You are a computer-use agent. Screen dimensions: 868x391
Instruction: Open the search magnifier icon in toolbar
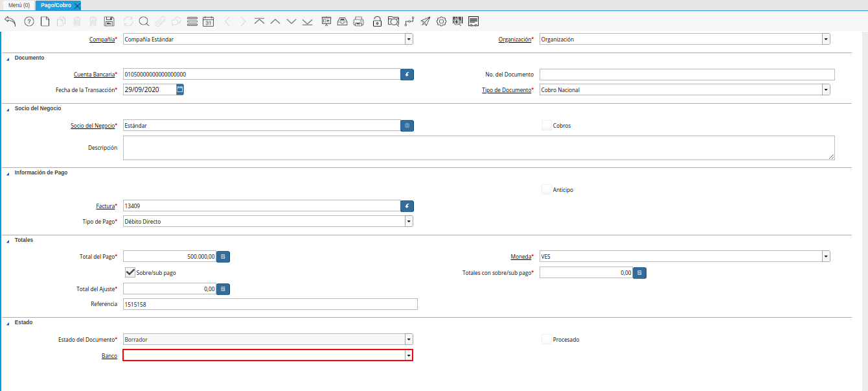(x=144, y=21)
